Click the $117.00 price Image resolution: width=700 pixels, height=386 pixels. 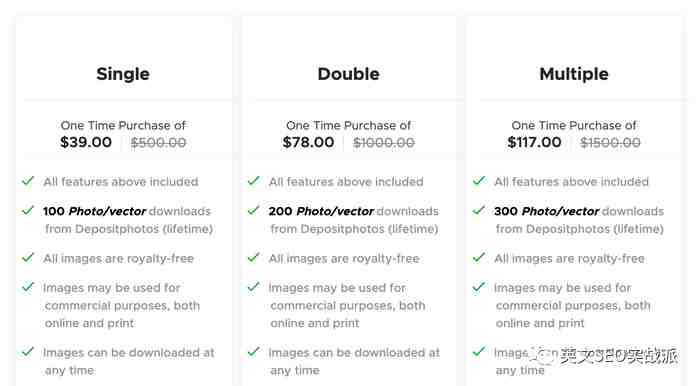coord(534,142)
